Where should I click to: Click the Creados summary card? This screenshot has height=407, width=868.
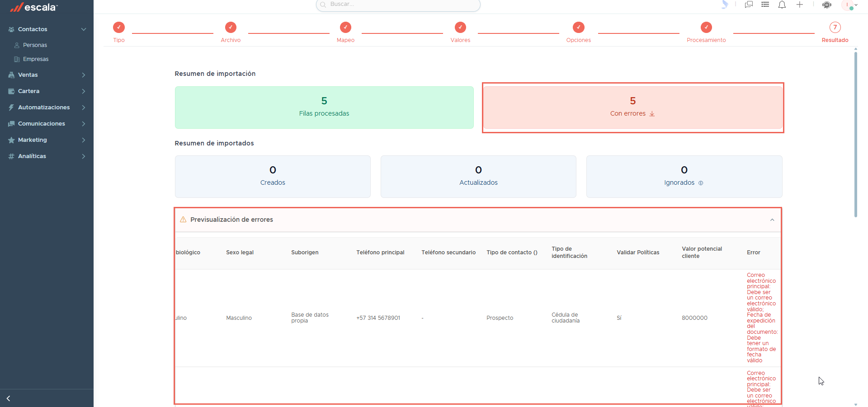click(x=273, y=177)
